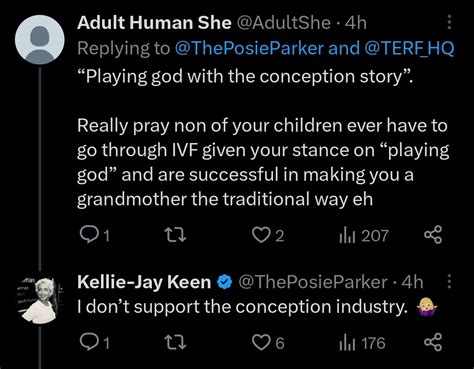Like the Adult Human She tweet

click(268, 235)
